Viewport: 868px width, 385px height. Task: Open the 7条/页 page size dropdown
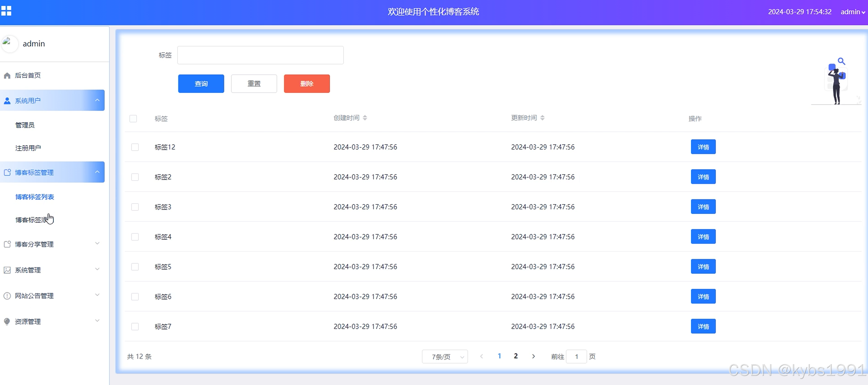444,357
